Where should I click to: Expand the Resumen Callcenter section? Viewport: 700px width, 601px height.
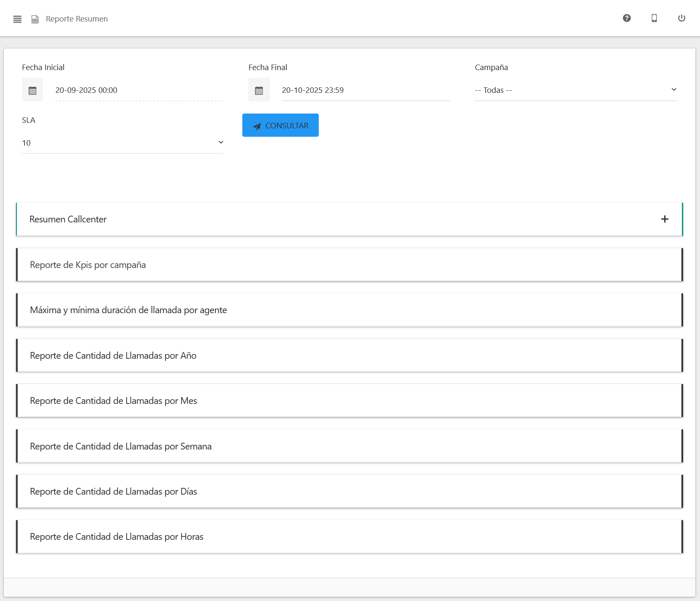pos(68,219)
